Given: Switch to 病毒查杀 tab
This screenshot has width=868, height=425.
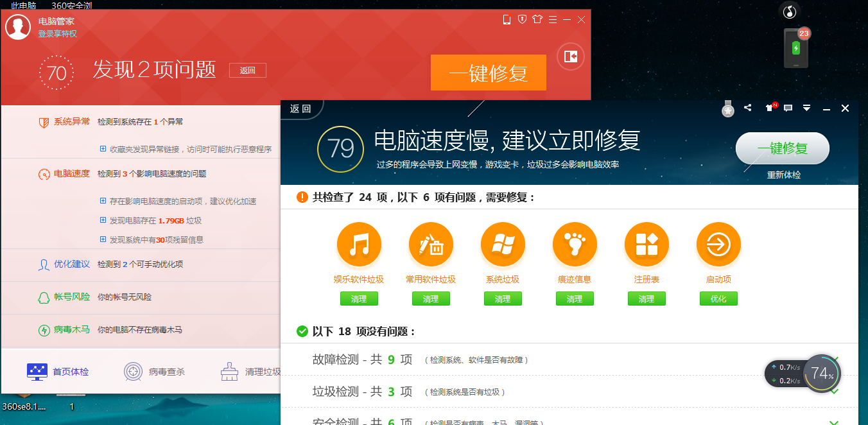Looking at the screenshot, I should pos(154,371).
